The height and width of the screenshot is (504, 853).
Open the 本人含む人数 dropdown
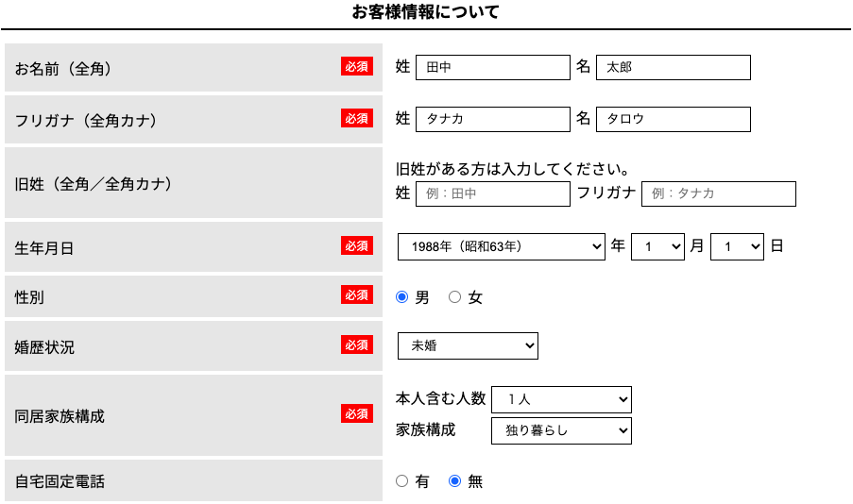pos(561,399)
